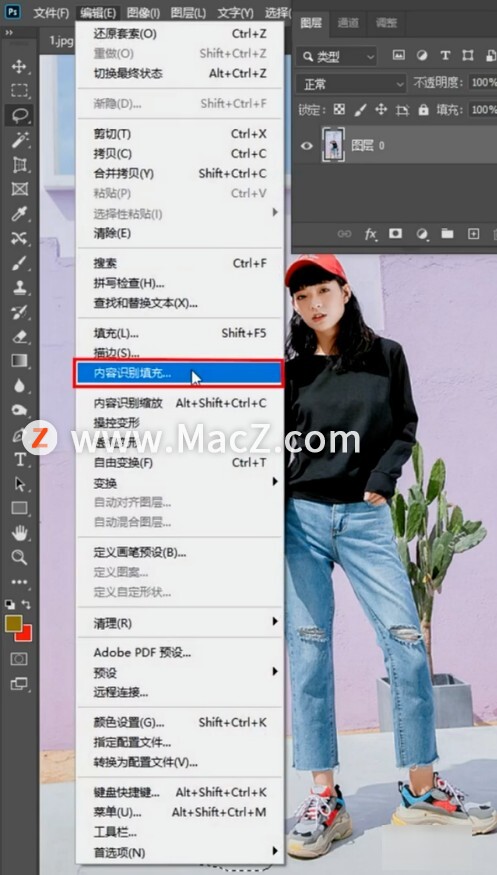This screenshot has height=875, width=497.
Task: Select the Magic Wand tool
Action: pos(19,140)
